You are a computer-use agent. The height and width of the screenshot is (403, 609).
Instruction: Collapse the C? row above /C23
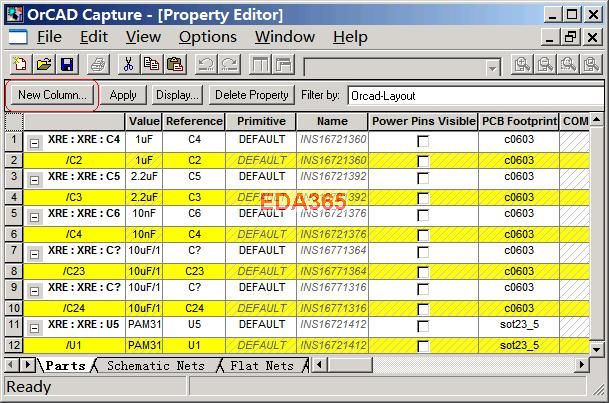(34, 254)
